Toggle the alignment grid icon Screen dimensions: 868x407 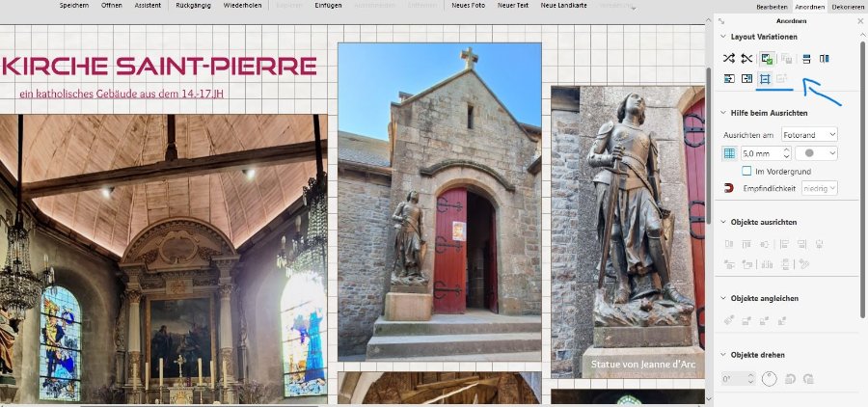pos(730,153)
